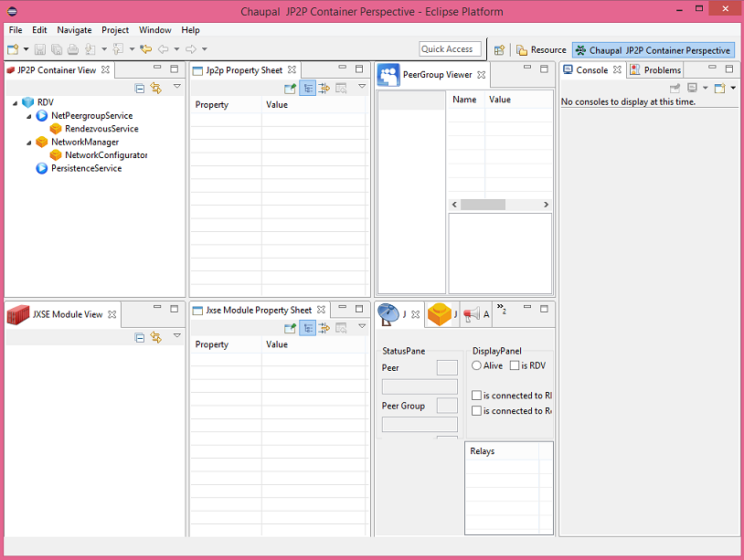Collapse the NetworkManager tree node
744x560 pixels.
tap(29, 143)
